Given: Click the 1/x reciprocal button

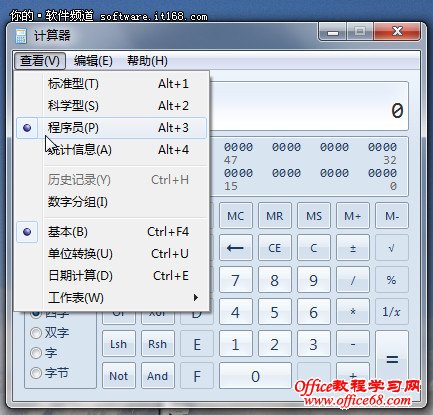Looking at the screenshot, I should tap(392, 312).
